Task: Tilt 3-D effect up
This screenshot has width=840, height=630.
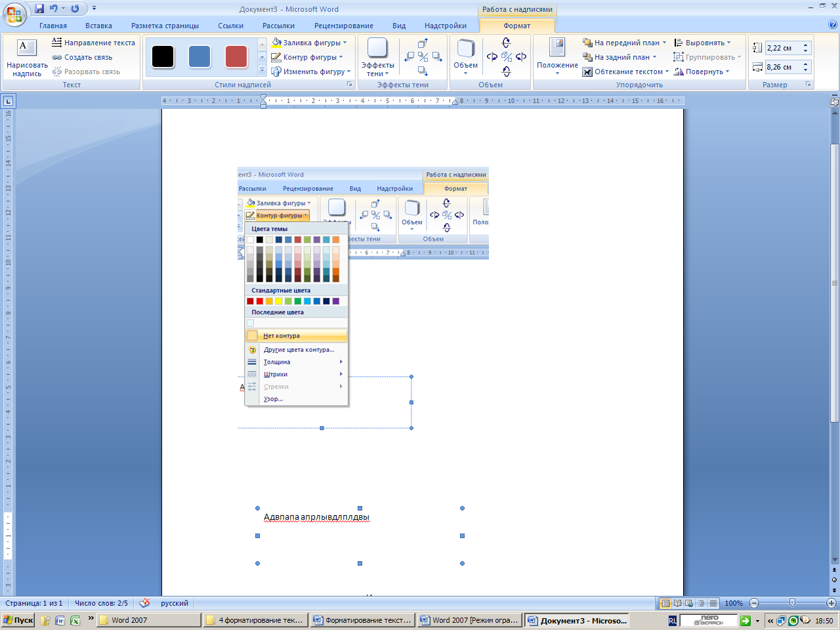Action: 506,43
